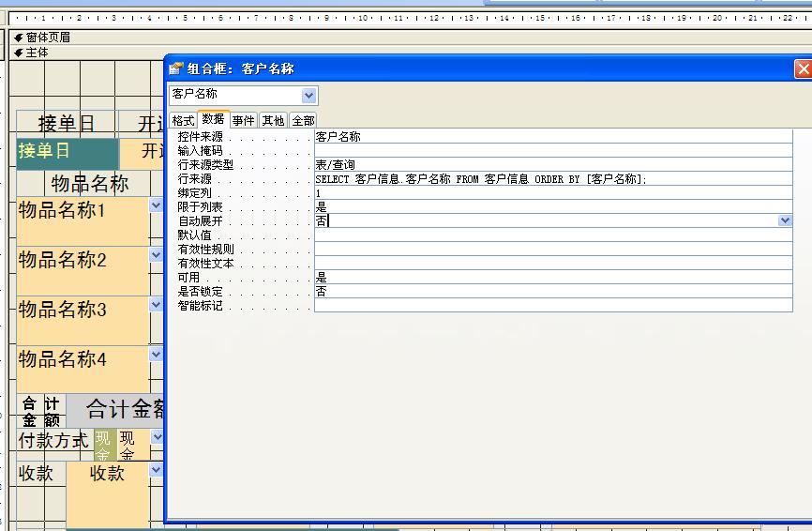Image resolution: width=812 pixels, height=531 pixels.
Task: Select the 接单日 header label
Action: coord(66,122)
